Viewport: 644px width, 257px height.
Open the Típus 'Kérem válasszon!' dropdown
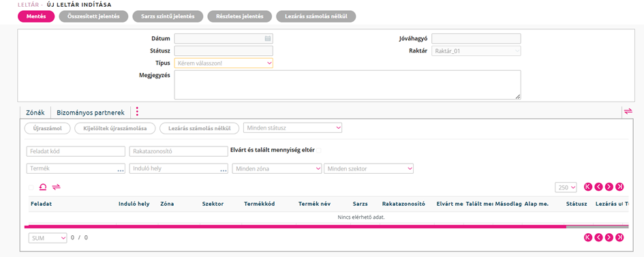point(224,63)
